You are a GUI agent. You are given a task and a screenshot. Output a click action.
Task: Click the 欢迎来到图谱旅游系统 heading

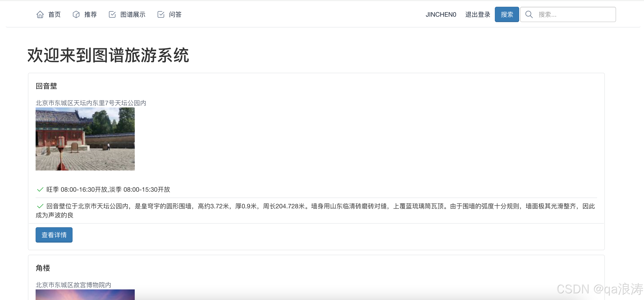pyautogui.click(x=108, y=55)
